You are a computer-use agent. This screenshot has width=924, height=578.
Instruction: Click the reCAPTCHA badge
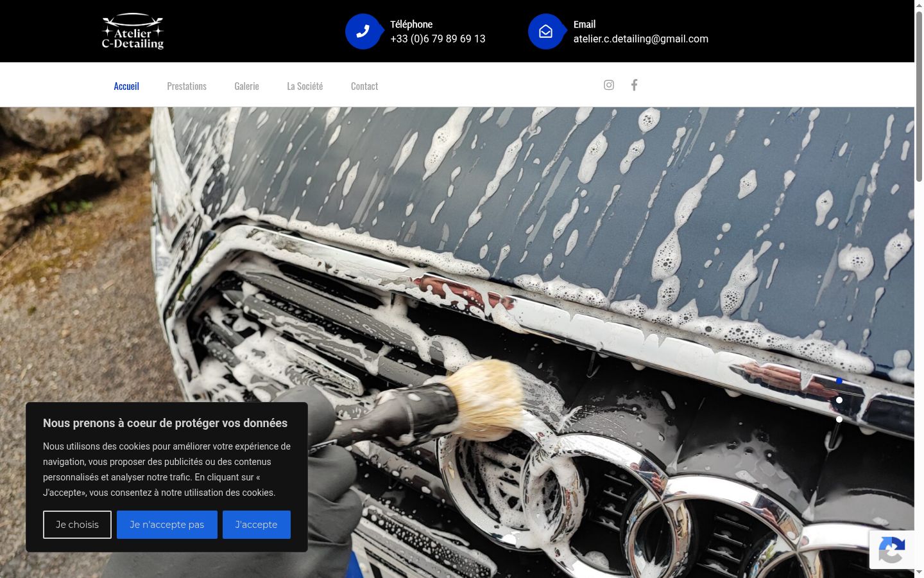tap(892, 550)
